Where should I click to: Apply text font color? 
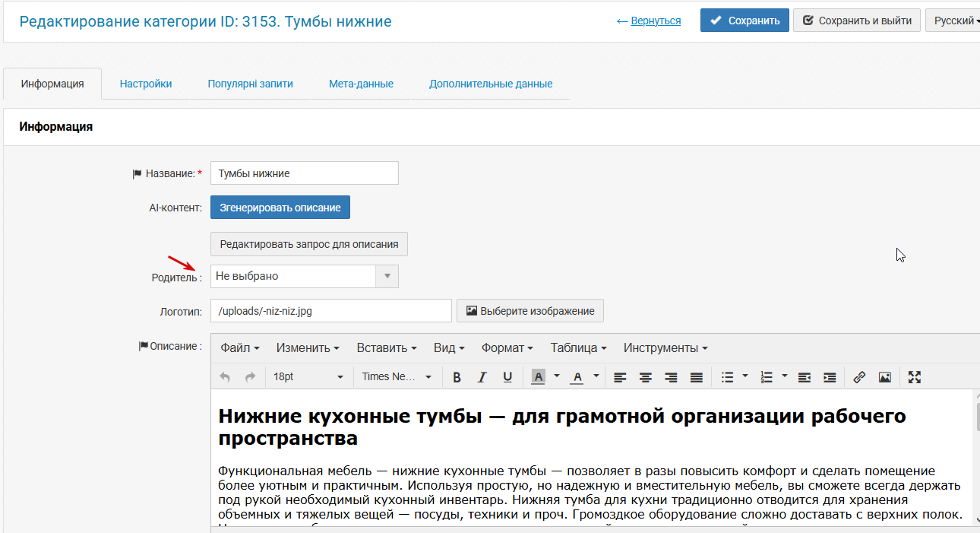[x=577, y=377]
